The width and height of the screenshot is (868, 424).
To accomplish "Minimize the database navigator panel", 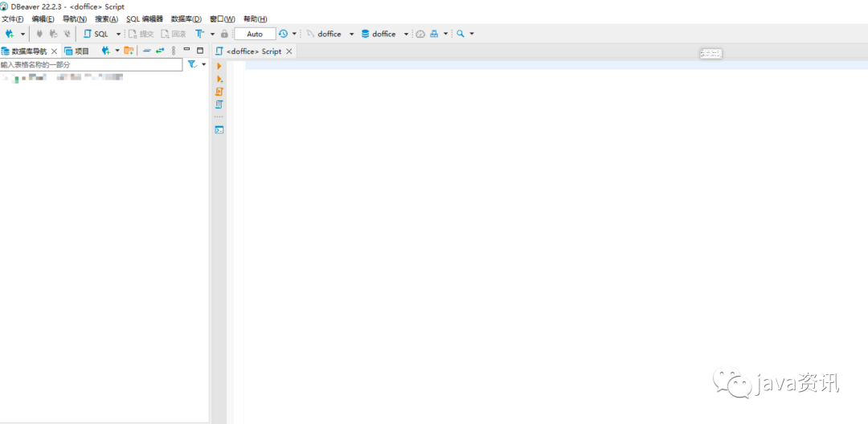I will (186, 50).
